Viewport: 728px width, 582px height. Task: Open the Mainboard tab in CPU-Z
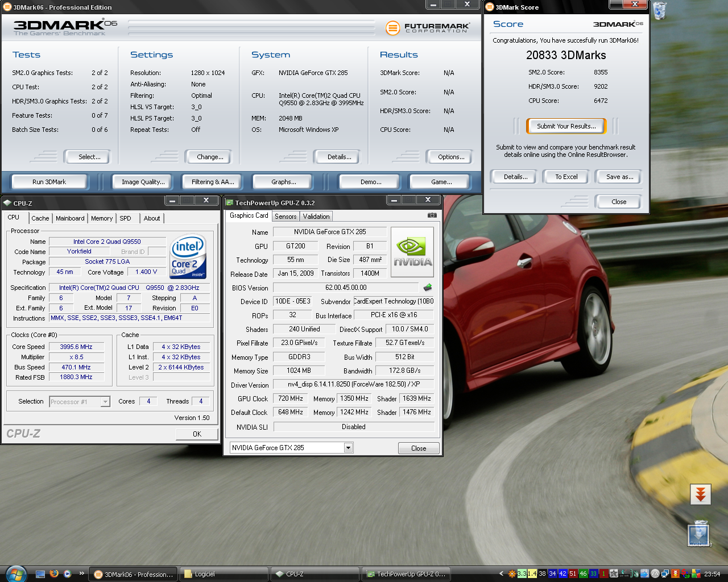click(x=70, y=218)
